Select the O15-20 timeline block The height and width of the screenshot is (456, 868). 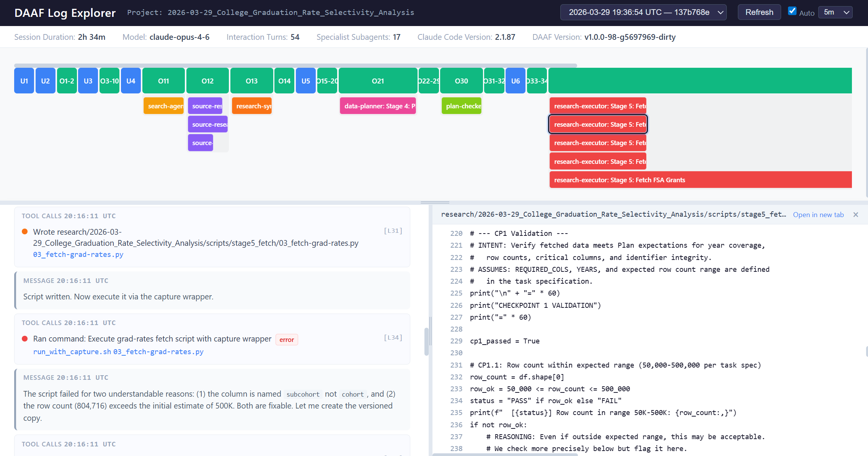point(327,81)
